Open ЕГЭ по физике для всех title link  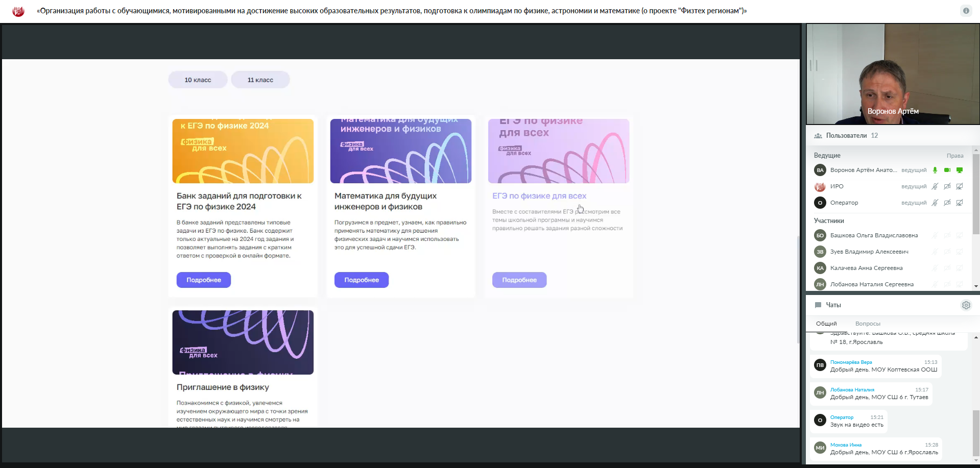tap(539, 196)
